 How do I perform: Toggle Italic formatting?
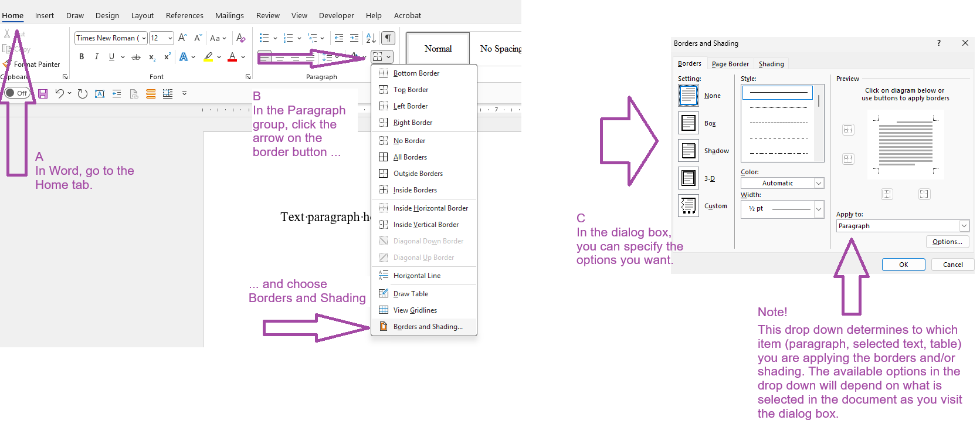click(x=97, y=57)
